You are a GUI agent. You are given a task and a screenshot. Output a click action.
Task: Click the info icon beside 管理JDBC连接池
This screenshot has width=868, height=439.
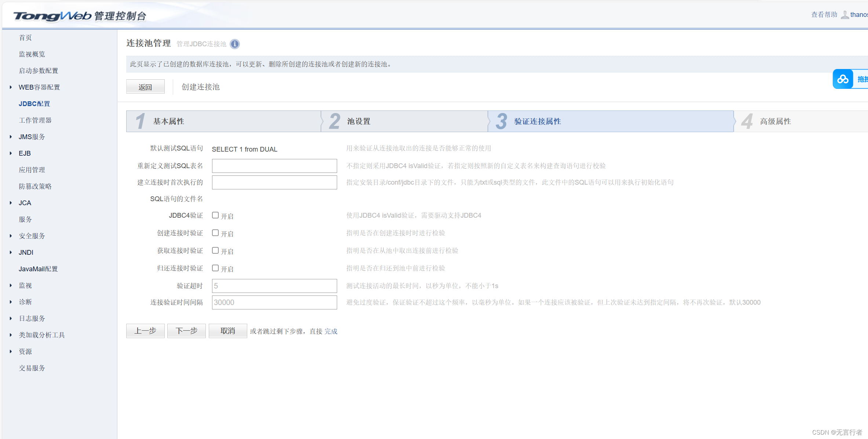pyautogui.click(x=234, y=44)
